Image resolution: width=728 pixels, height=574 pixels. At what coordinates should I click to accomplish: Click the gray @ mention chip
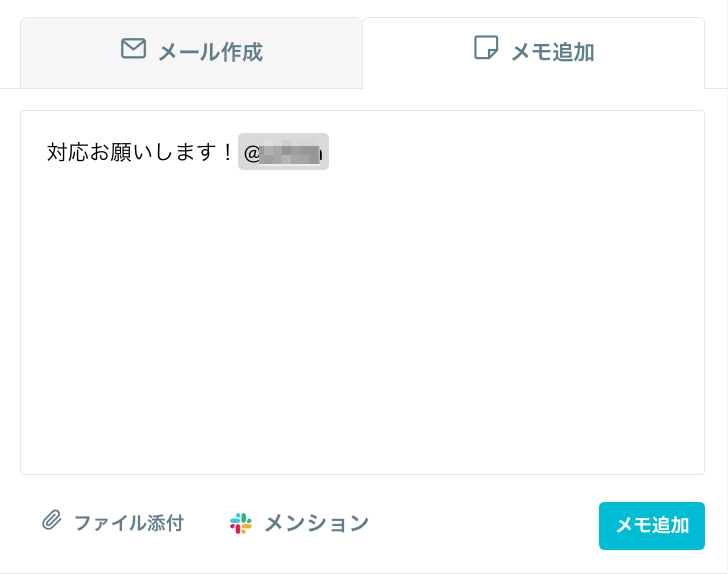pyautogui.click(x=283, y=152)
